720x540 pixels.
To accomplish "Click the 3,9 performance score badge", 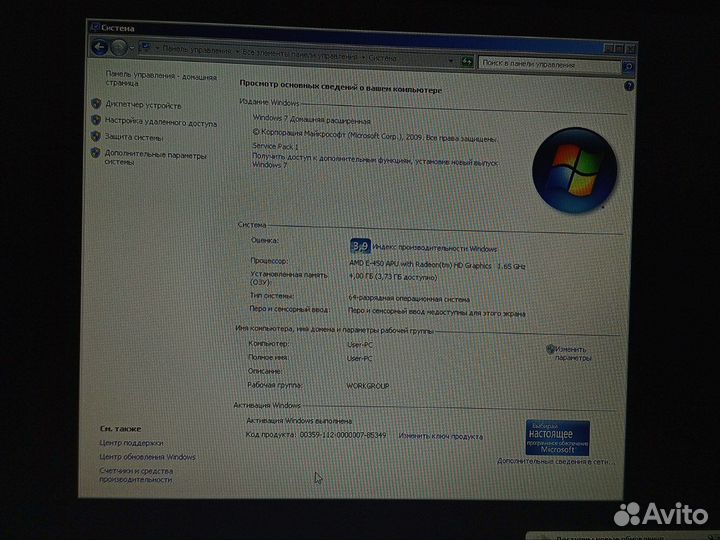I will pos(360,245).
